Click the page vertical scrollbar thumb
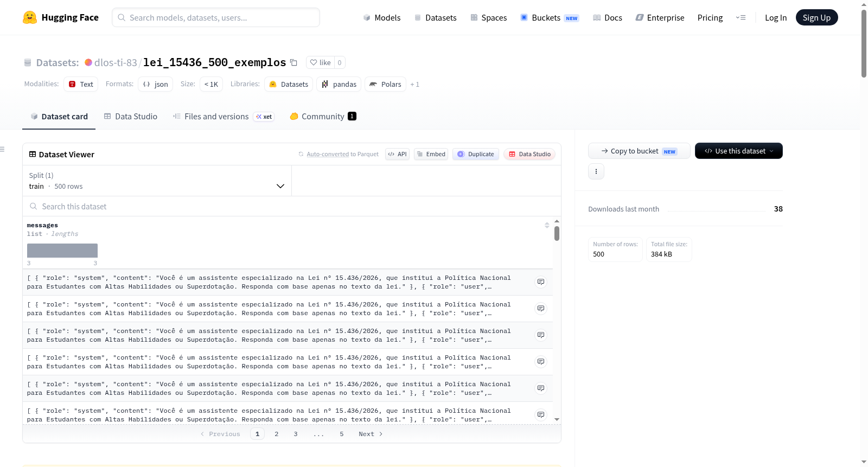This screenshot has width=868, height=467. [x=864, y=43]
